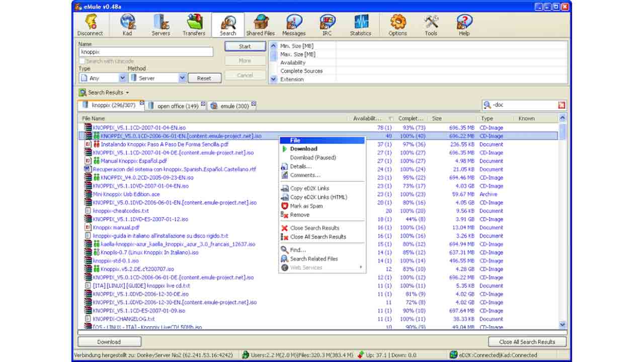This screenshot has width=644, height=362.
Task: Click the Messages toolbar icon
Action: click(293, 24)
